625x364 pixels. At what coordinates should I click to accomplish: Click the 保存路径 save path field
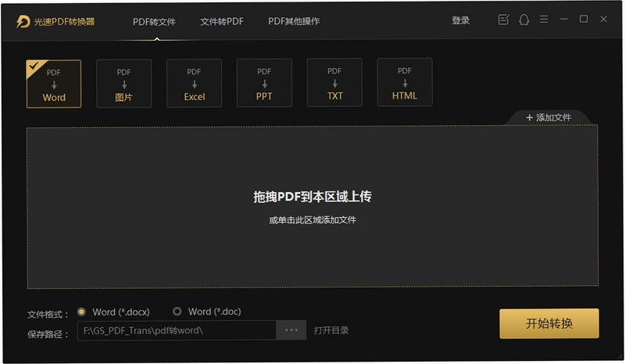point(177,330)
